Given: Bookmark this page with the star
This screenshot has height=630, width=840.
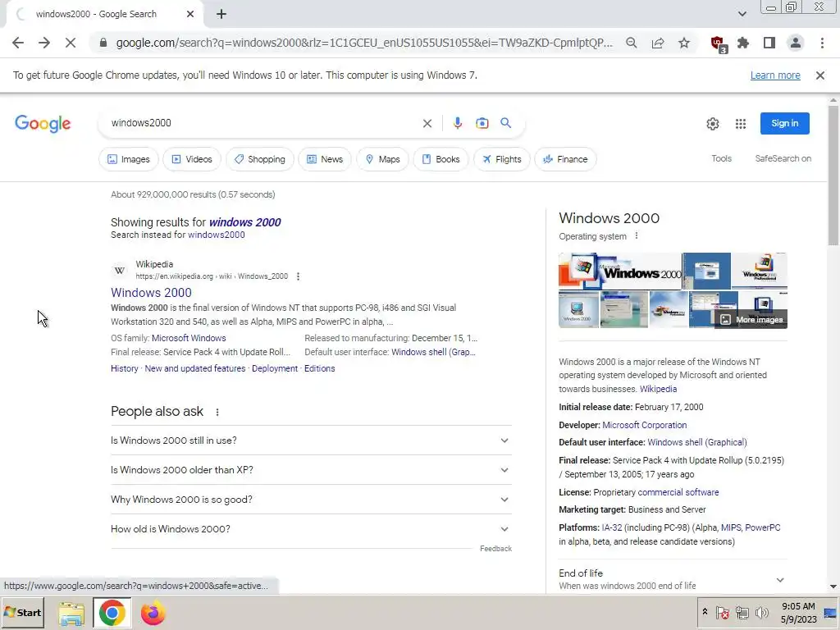Looking at the screenshot, I should [684, 43].
